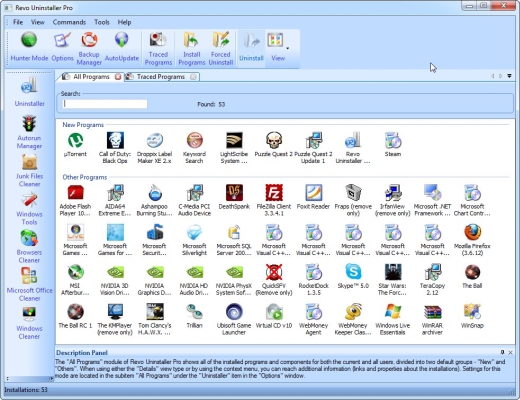Open the Commands menu
The image size is (520, 400).
tap(69, 22)
